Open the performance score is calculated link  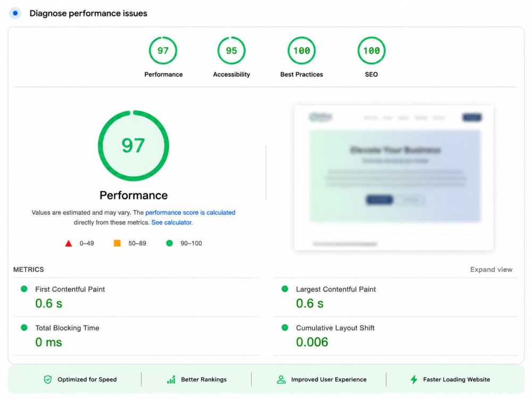190,212
